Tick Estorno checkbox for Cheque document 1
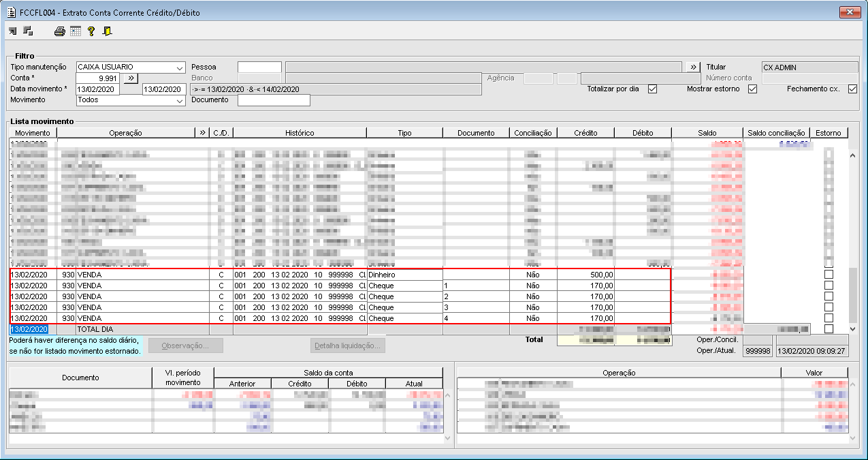 tap(829, 286)
